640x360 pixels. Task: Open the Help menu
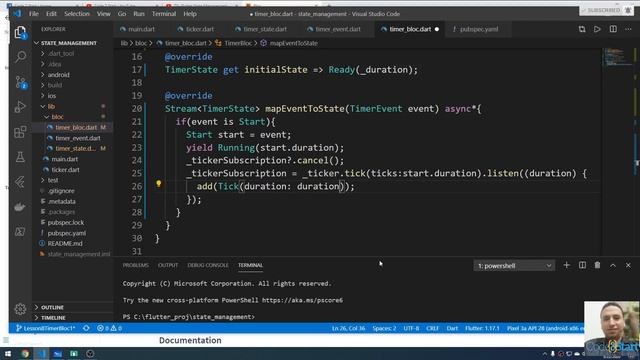click(x=190, y=14)
